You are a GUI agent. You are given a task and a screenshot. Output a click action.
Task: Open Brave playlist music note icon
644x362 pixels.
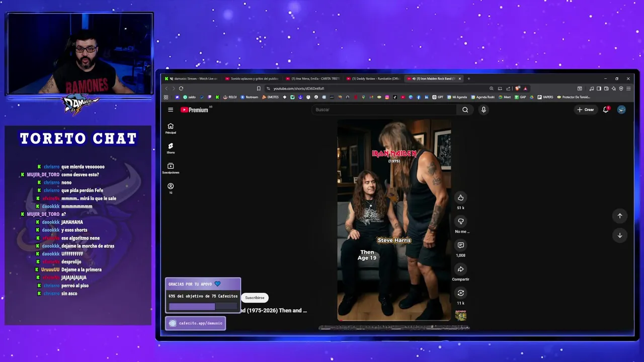point(592,88)
